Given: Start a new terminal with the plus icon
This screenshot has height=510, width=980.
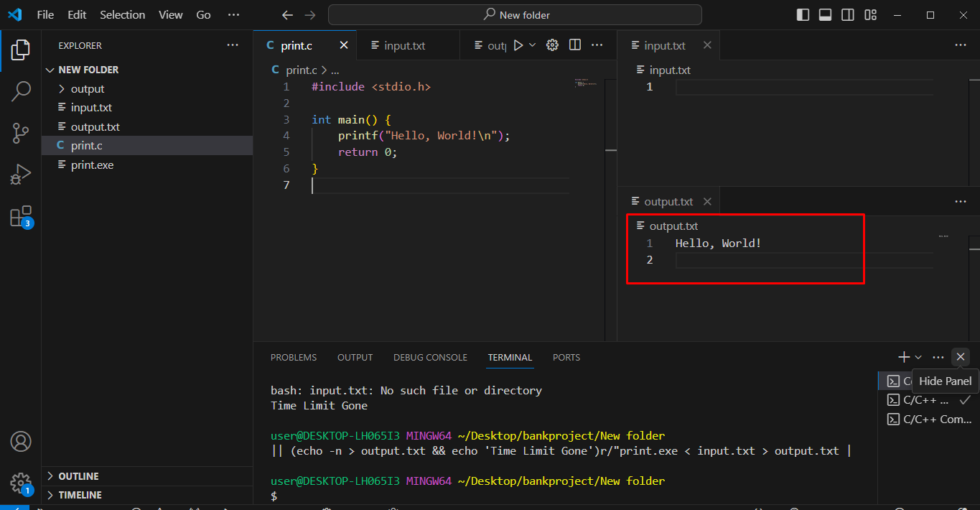Looking at the screenshot, I should [903, 356].
